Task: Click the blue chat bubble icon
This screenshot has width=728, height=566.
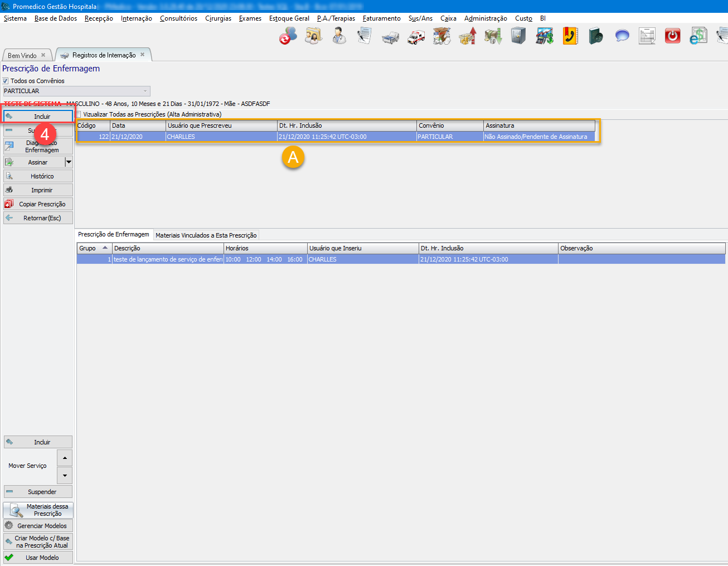Action: 622,37
